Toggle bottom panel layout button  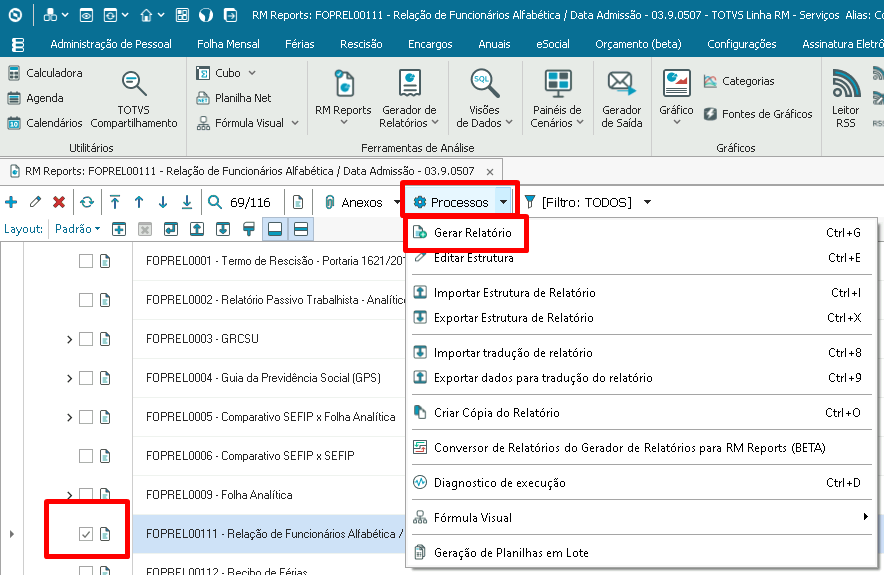tap(275, 229)
